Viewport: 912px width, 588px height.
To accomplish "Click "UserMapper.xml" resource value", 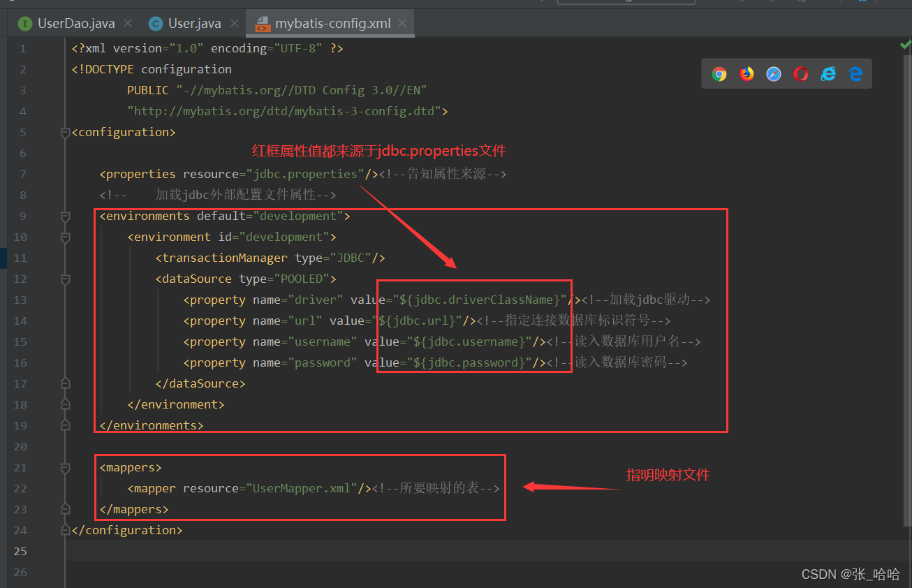I will (x=302, y=488).
